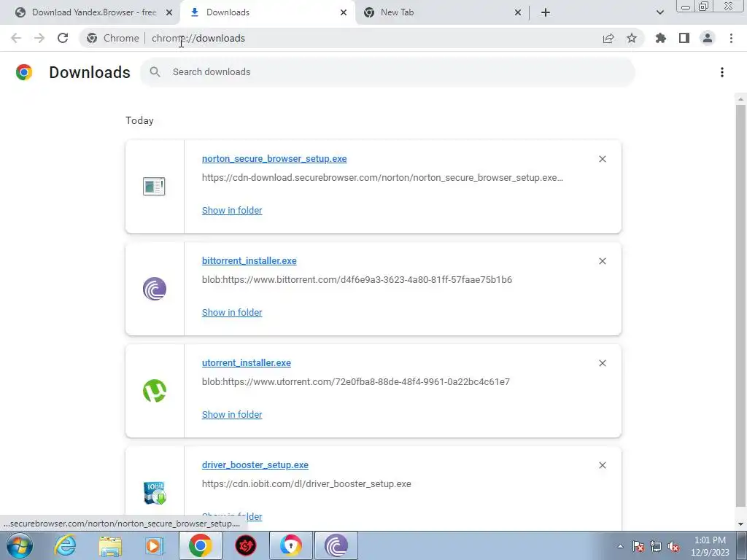Show bittorrent installer in folder
This screenshot has width=747, height=560.
coord(232,312)
